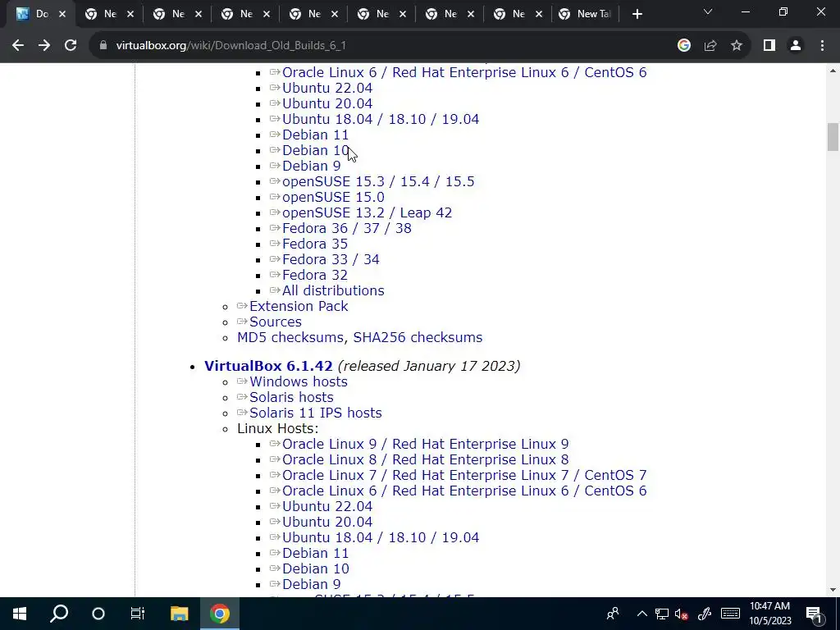The image size is (840, 630).
Task: Close the first Download tab
Action: pyautogui.click(x=62, y=15)
